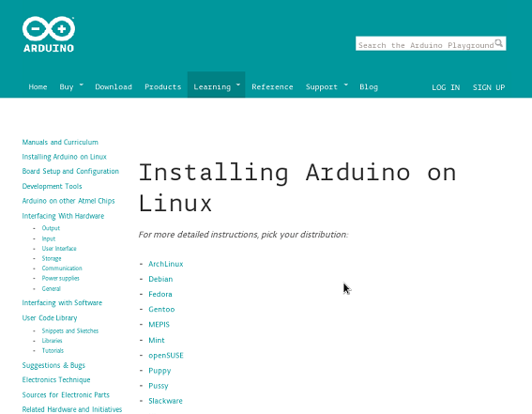Viewport: 532px width, 414px height.
Task: Click SIGN UP
Action: point(489,87)
